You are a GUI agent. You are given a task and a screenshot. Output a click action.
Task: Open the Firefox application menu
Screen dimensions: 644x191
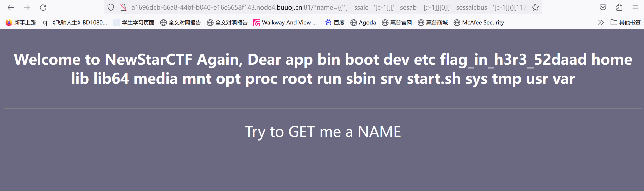(635, 7)
